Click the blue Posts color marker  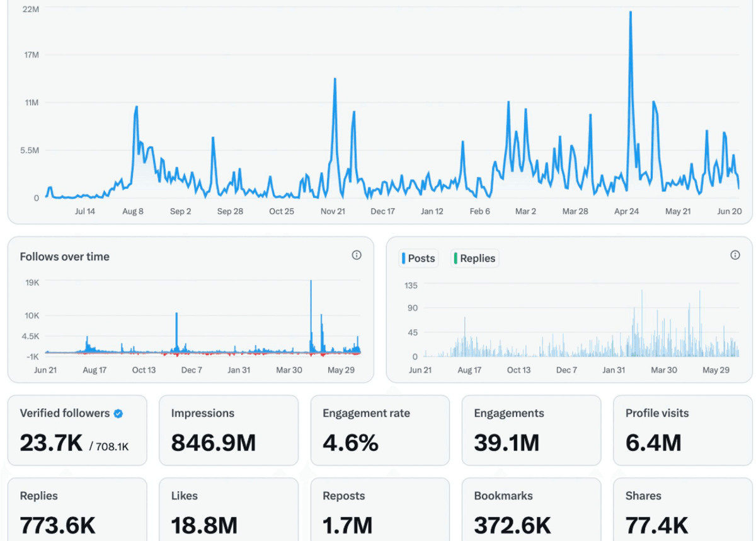(403, 259)
